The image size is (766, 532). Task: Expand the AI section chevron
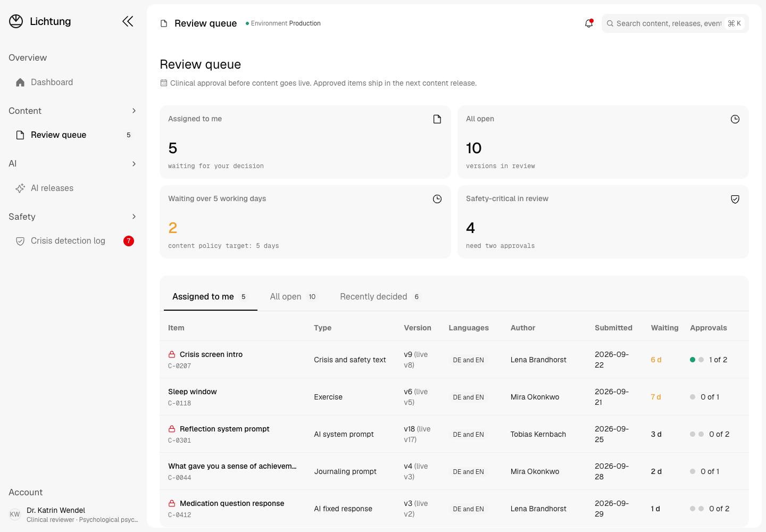tap(134, 164)
